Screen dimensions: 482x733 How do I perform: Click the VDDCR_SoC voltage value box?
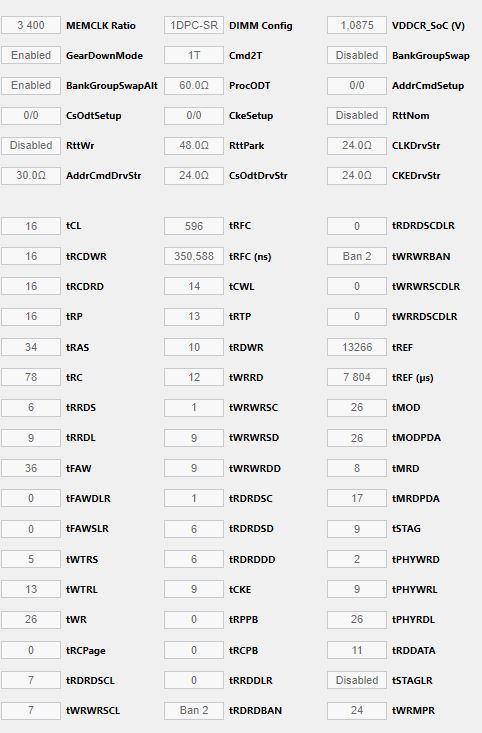point(357,25)
